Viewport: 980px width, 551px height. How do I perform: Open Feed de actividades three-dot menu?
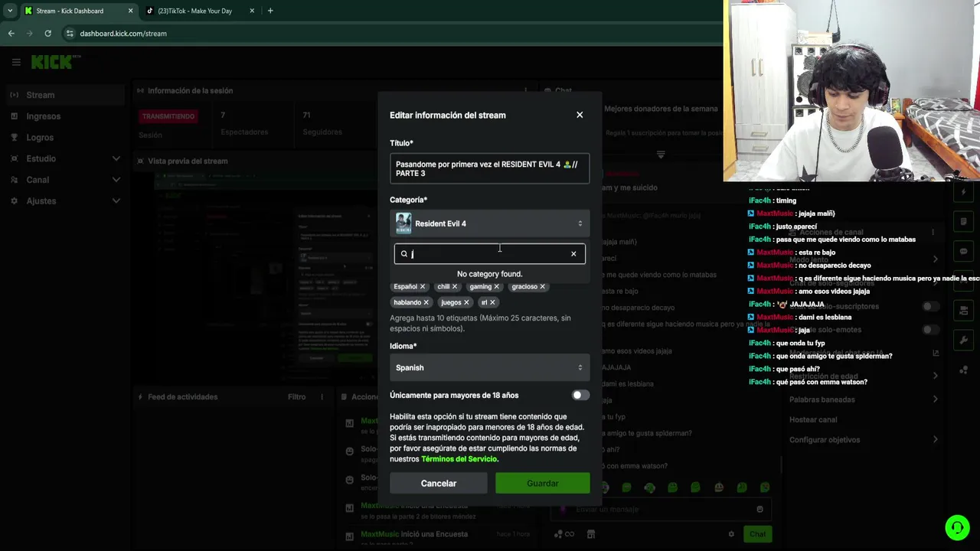point(322,397)
